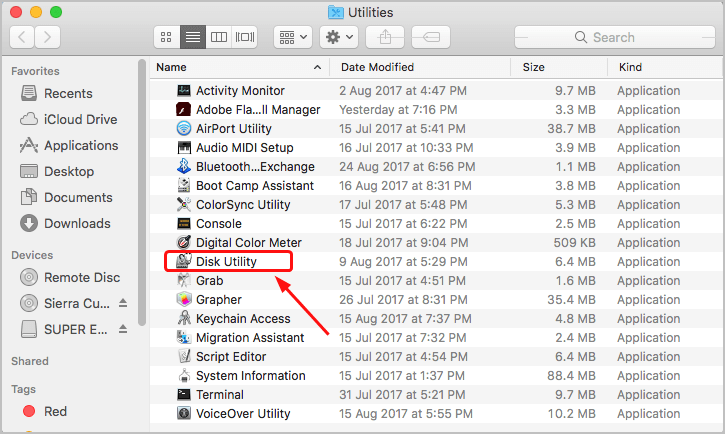The width and height of the screenshot is (725, 434).
Task: Select the Disk Utility icon
Action: [184, 261]
